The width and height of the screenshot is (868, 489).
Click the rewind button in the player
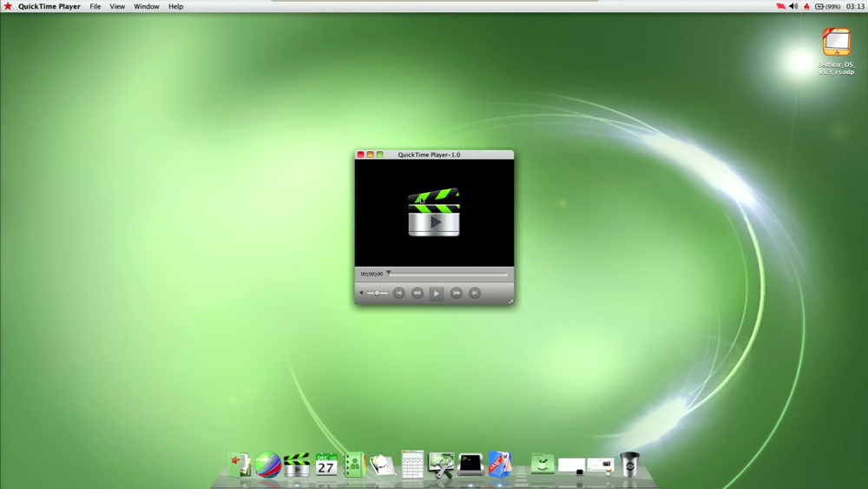pyautogui.click(x=418, y=294)
